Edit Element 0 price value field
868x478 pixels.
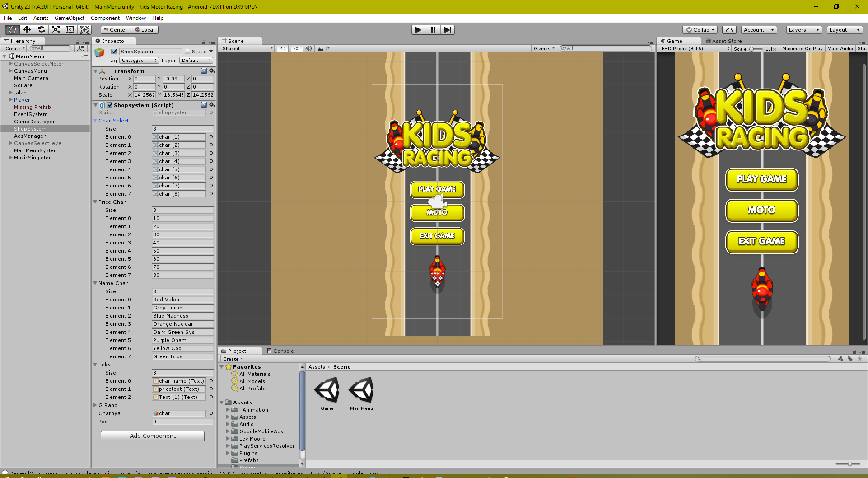pos(182,218)
